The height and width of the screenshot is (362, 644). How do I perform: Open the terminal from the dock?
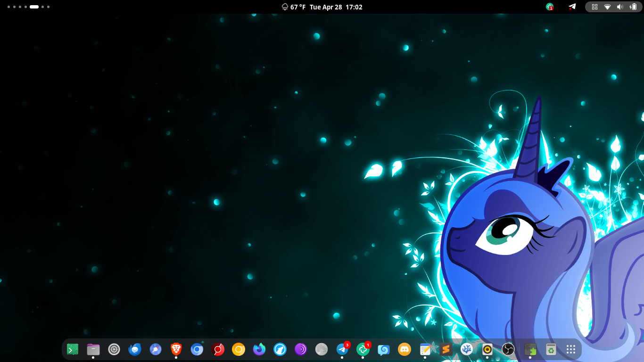tap(73, 349)
